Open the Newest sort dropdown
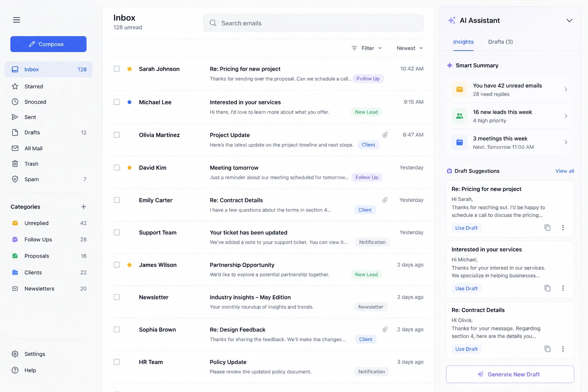The width and height of the screenshot is (588, 392). point(410,48)
